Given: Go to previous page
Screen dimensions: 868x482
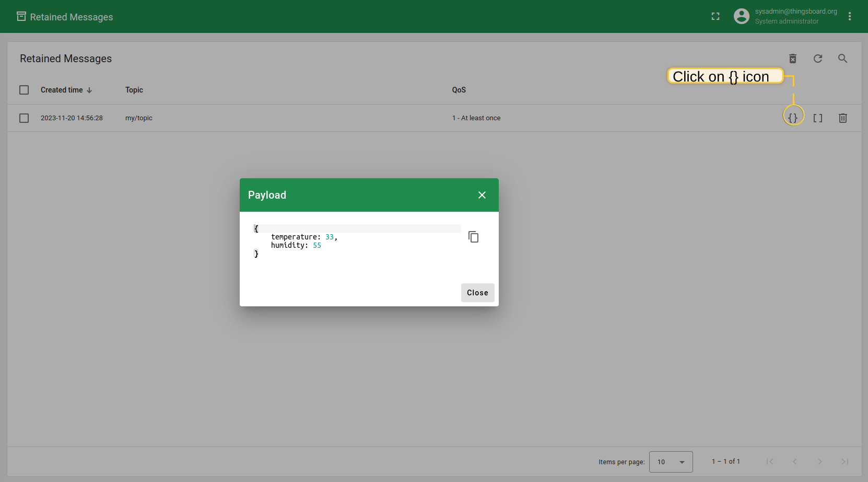Looking at the screenshot, I should click(x=795, y=462).
